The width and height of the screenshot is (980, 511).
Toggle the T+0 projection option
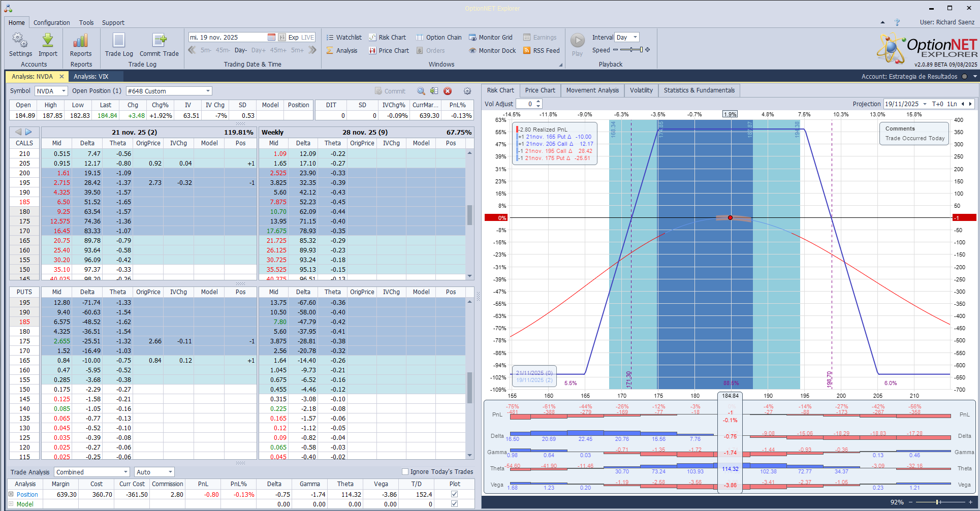tap(938, 104)
